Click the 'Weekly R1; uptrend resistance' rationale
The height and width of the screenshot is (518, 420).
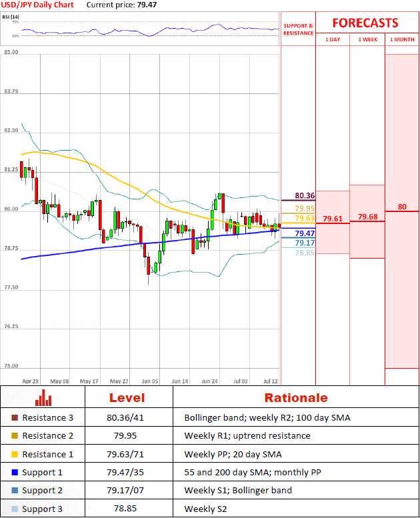click(x=247, y=436)
